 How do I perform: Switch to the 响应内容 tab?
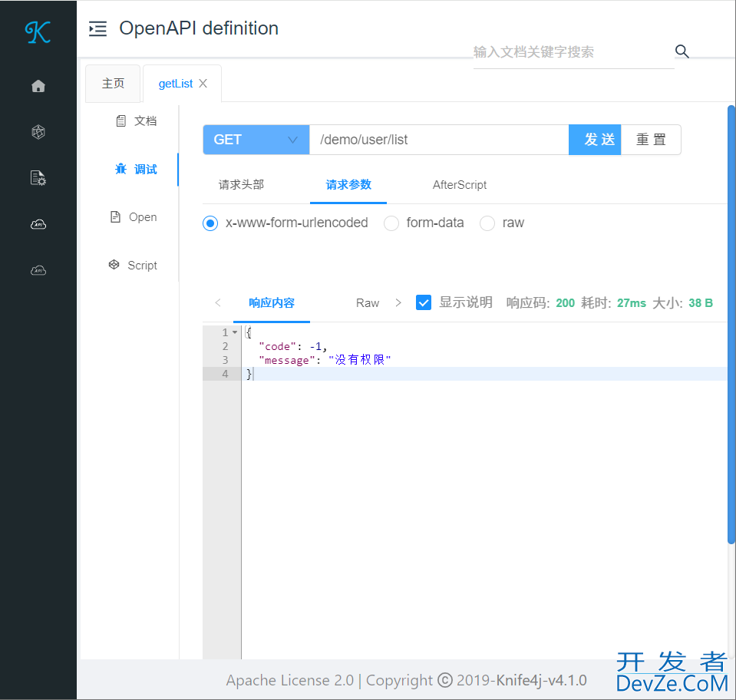tap(272, 303)
